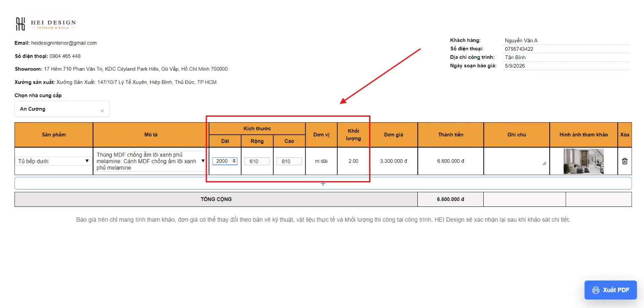Click the Kích thước column header

(x=257, y=129)
